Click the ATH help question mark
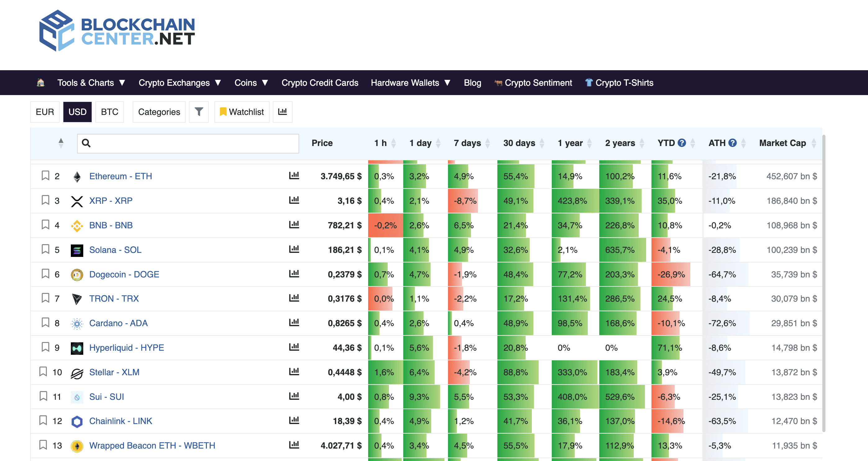This screenshot has height=461, width=868. click(732, 143)
